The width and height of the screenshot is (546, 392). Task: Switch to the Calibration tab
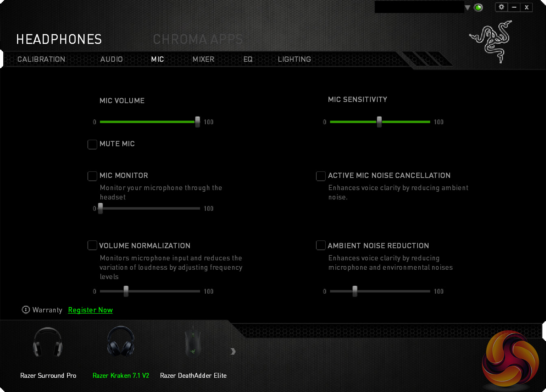41,59
